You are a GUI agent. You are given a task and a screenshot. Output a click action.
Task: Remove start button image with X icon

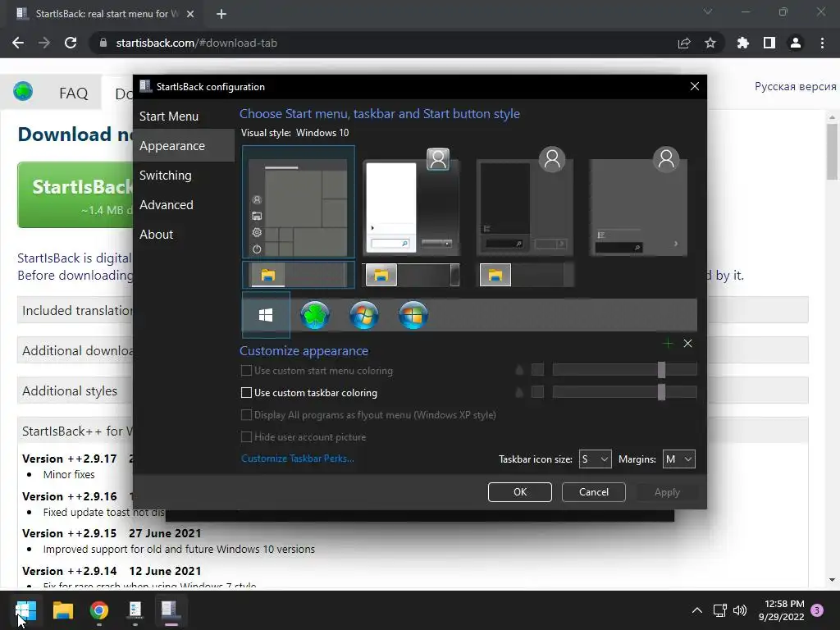(688, 344)
